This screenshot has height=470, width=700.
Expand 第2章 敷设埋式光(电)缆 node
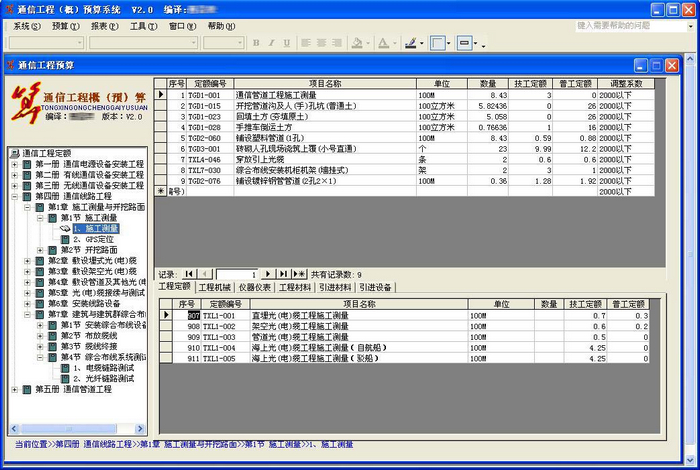click(x=27, y=261)
